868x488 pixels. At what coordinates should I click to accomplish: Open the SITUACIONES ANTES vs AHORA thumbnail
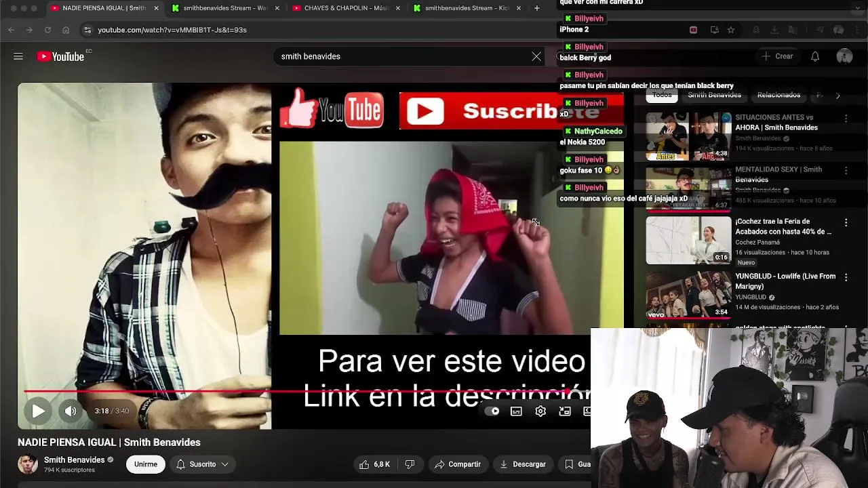pos(688,136)
